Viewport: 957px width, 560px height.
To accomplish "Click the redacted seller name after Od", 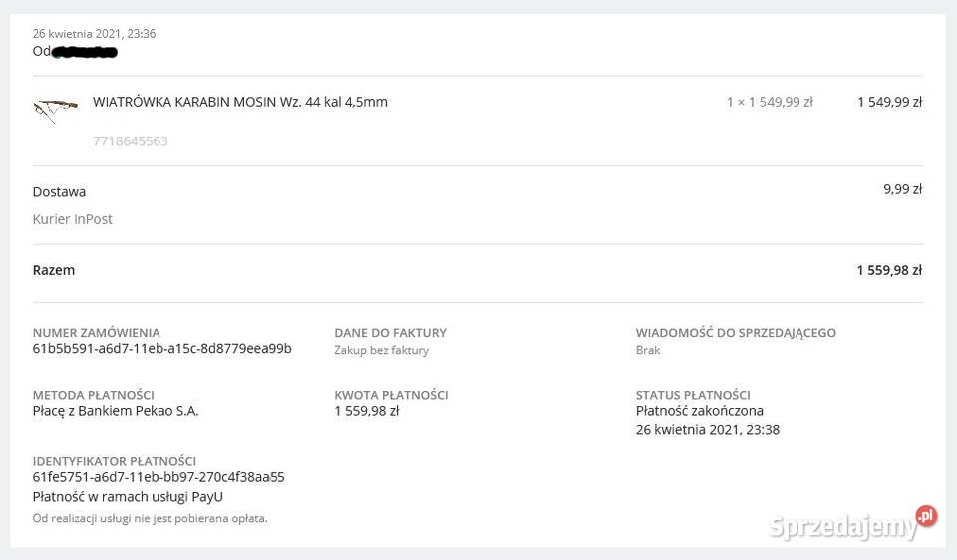I will [85, 51].
